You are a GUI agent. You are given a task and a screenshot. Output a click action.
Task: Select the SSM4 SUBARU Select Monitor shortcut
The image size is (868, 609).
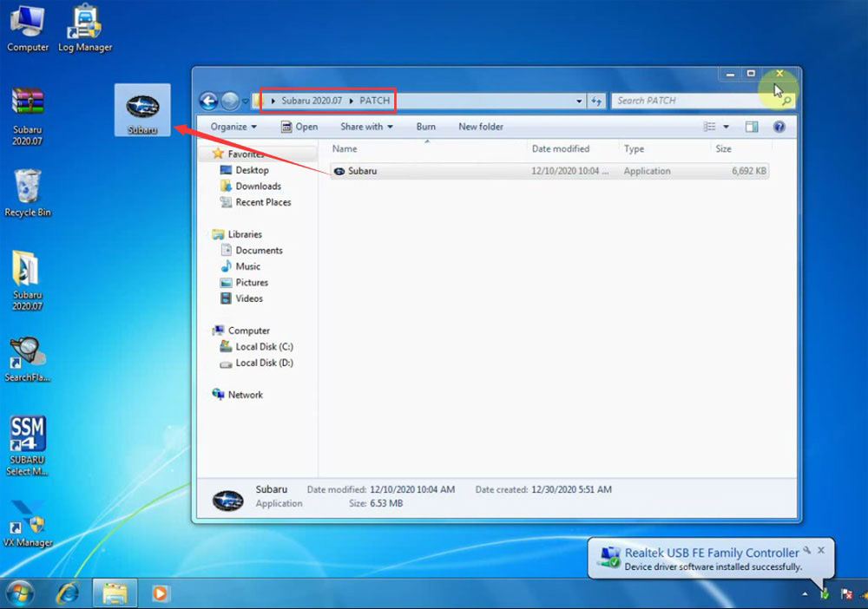click(x=27, y=446)
